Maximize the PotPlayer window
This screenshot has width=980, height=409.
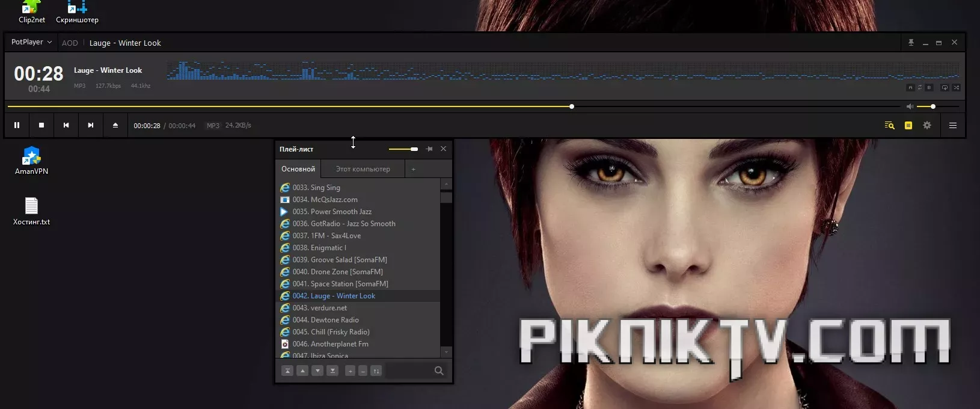[939, 43]
